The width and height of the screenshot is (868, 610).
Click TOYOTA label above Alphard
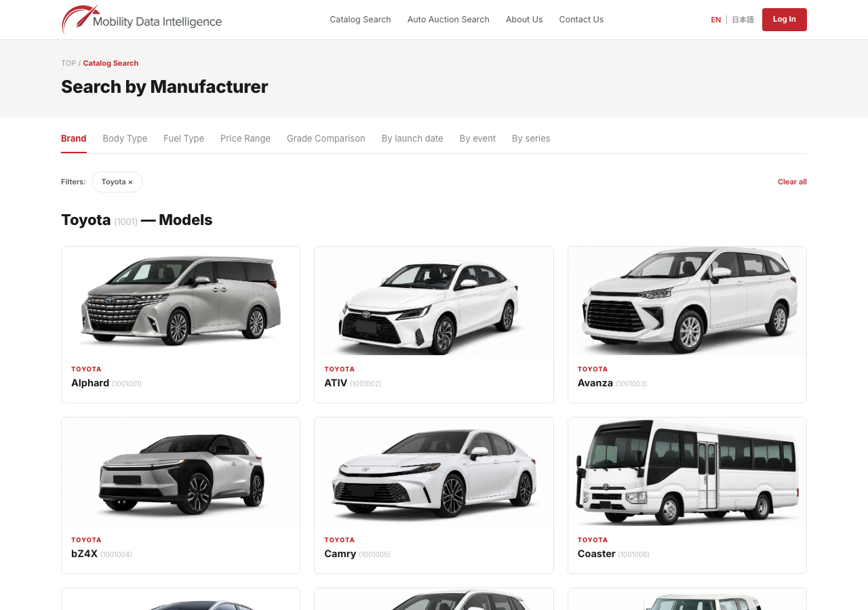tap(86, 369)
